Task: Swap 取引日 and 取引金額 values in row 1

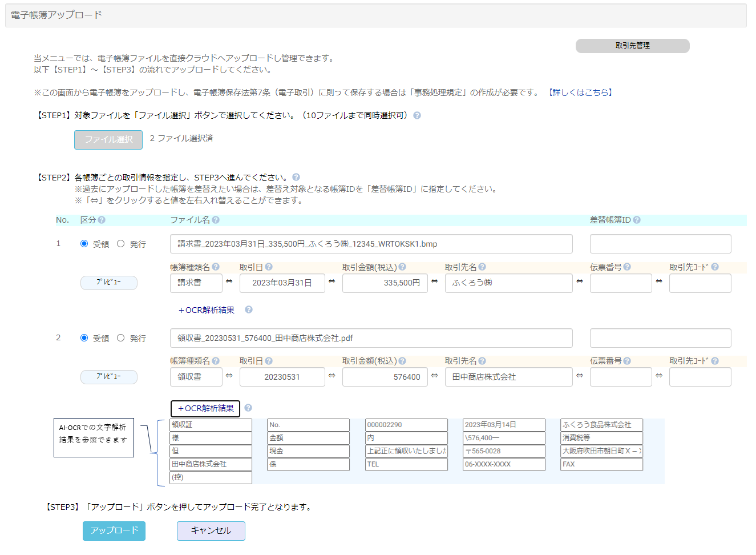Action: (x=331, y=281)
